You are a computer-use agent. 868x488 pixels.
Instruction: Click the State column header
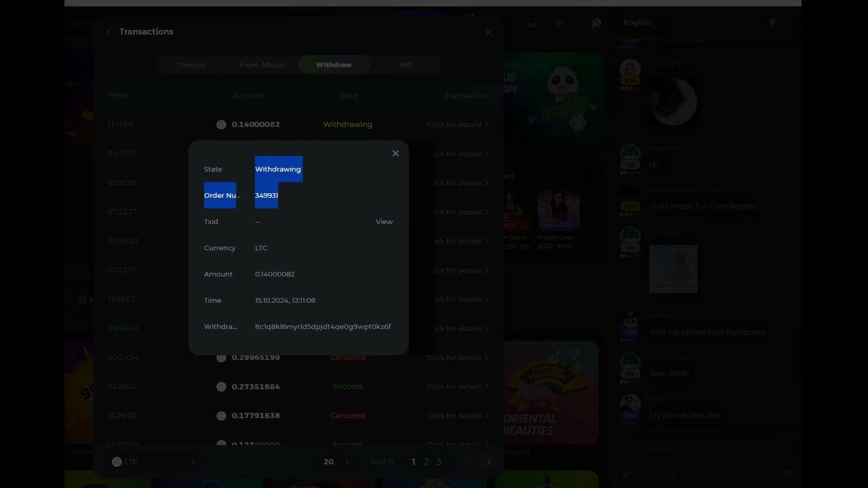pos(347,96)
